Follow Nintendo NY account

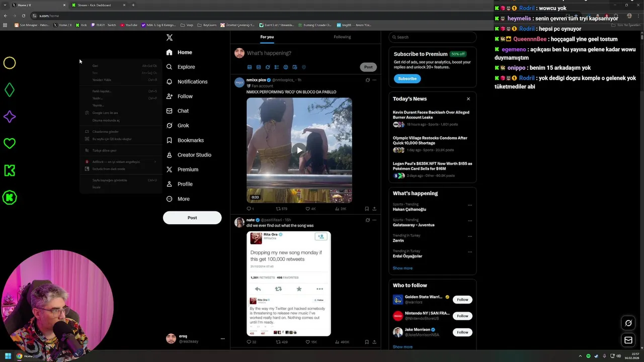point(462,316)
